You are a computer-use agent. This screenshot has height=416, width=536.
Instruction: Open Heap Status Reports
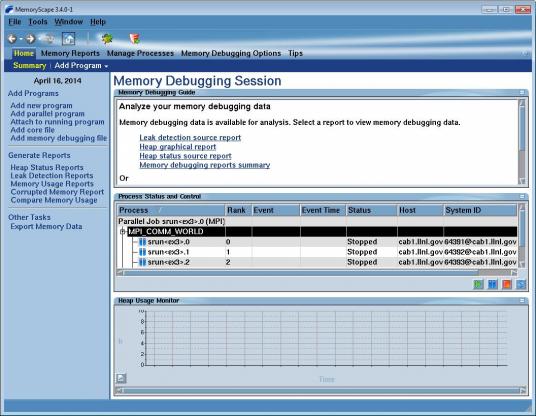[47, 167]
